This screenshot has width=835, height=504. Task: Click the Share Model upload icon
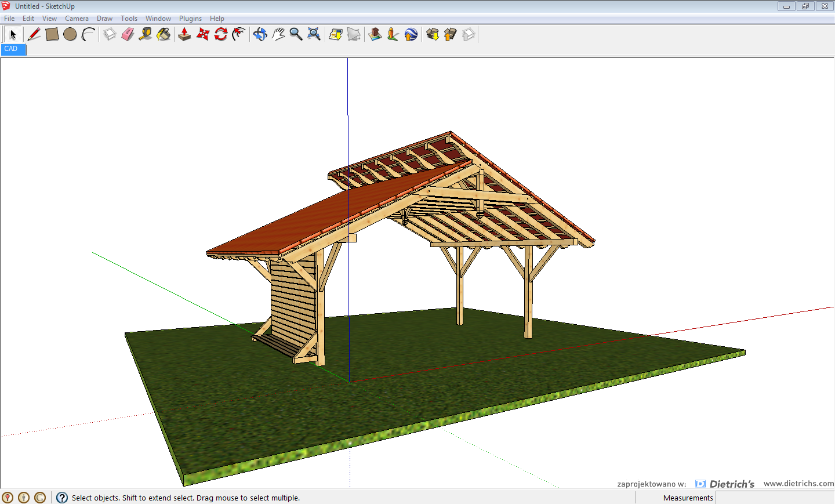[x=450, y=34]
